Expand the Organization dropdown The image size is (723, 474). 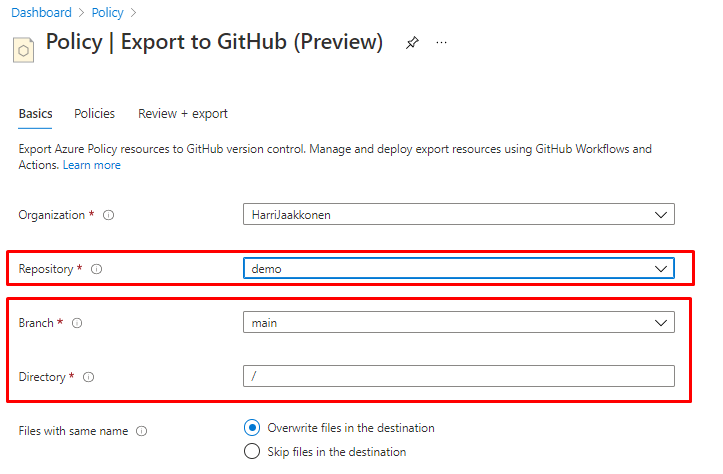pyautogui.click(x=458, y=214)
